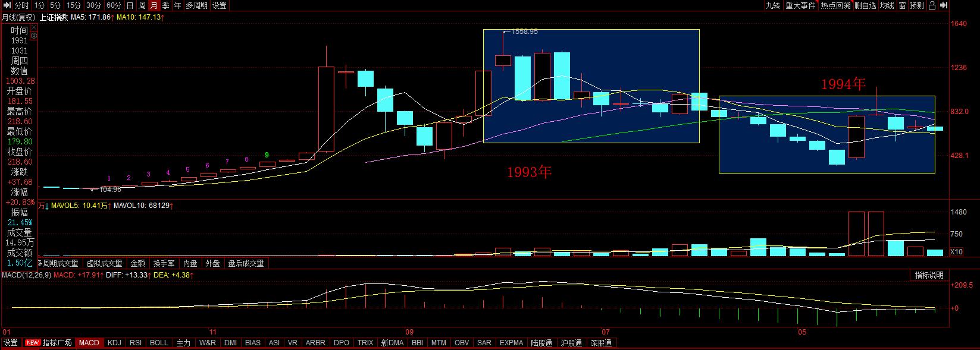Select the 5分 period
Viewport: 980px width, 350px height.
pyautogui.click(x=55, y=5)
